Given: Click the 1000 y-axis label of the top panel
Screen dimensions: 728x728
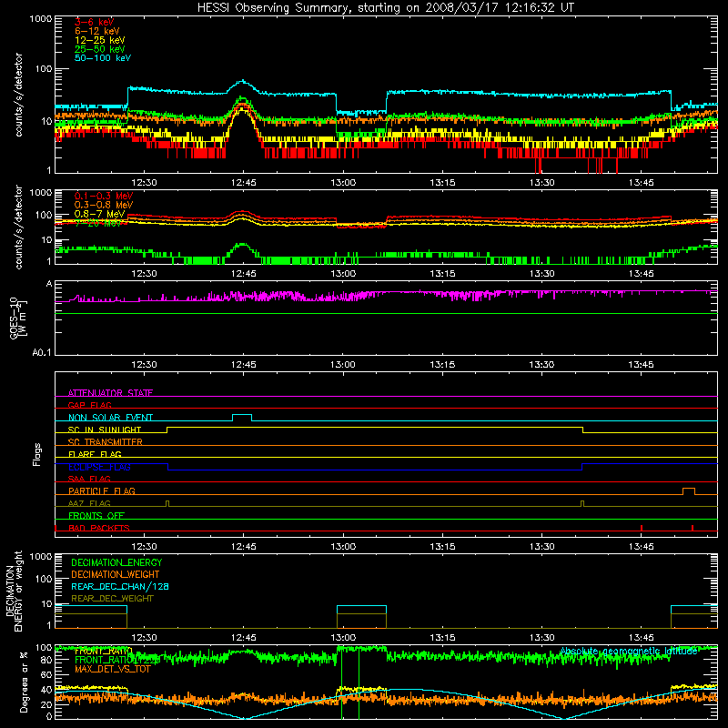Looking at the screenshot, I should point(41,19).
